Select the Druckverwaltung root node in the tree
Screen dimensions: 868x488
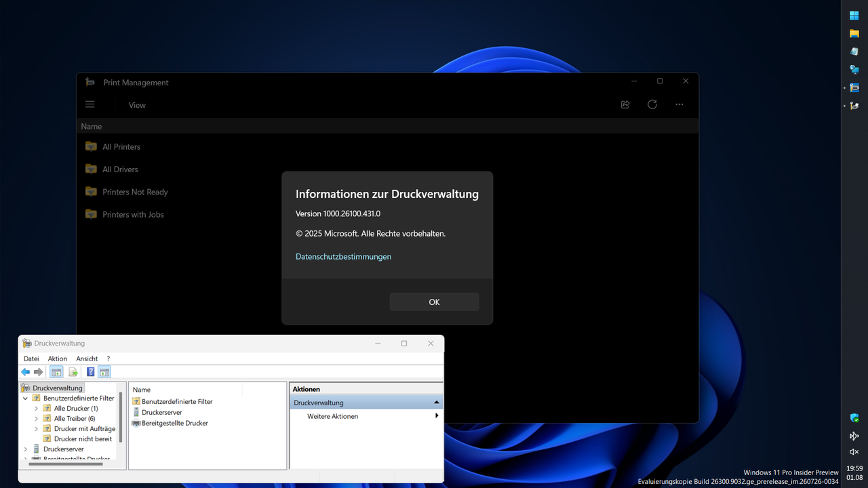tap(52, 388)
